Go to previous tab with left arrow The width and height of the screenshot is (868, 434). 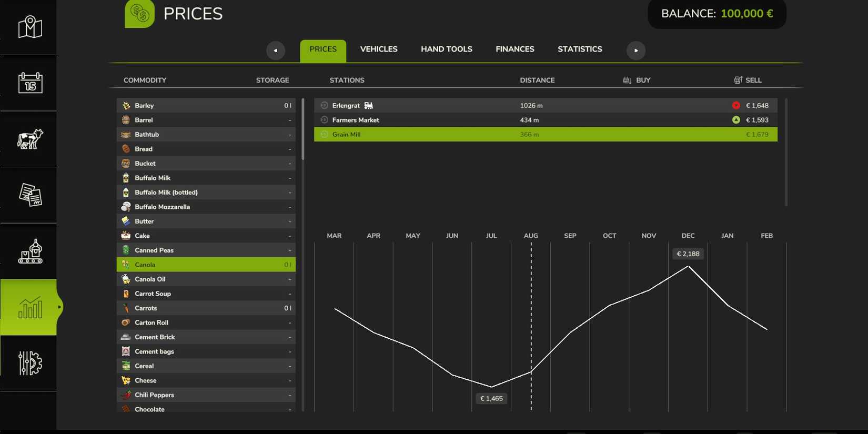(275, 51)
